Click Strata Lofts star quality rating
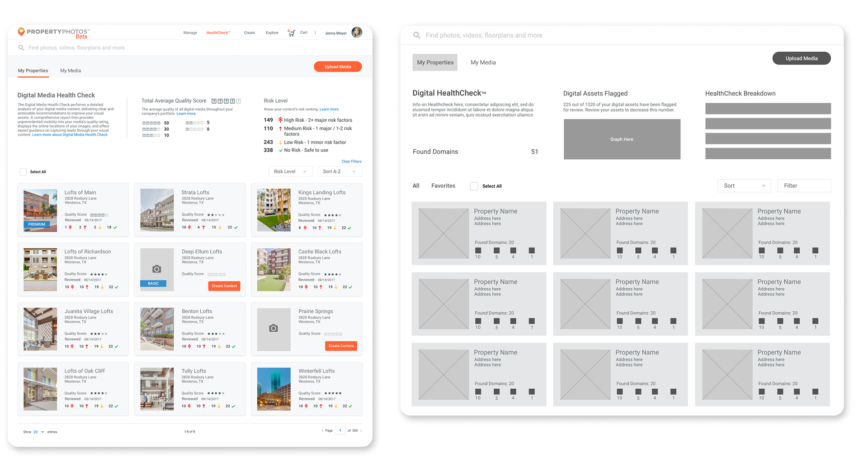This screenshot has width=868, height=472. pyautogui.click(x=216, y=215)
